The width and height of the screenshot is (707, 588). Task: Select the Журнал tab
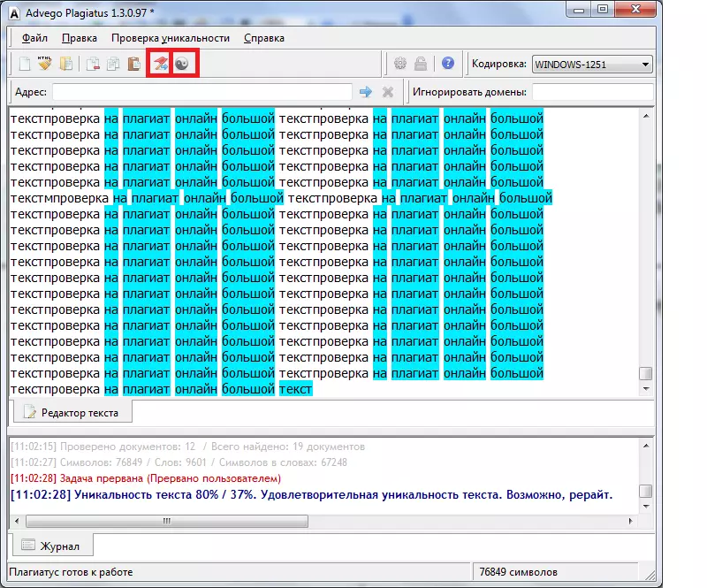tap(51, 546)
